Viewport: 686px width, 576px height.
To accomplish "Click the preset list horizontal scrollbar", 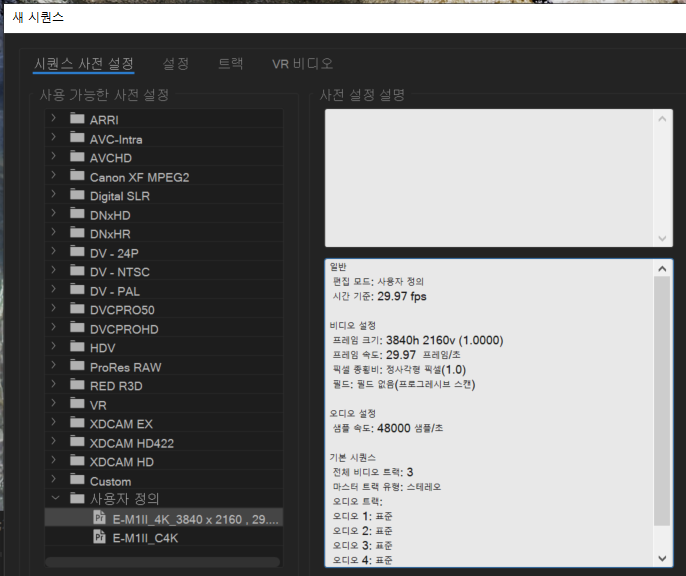I will click(162, 562).
